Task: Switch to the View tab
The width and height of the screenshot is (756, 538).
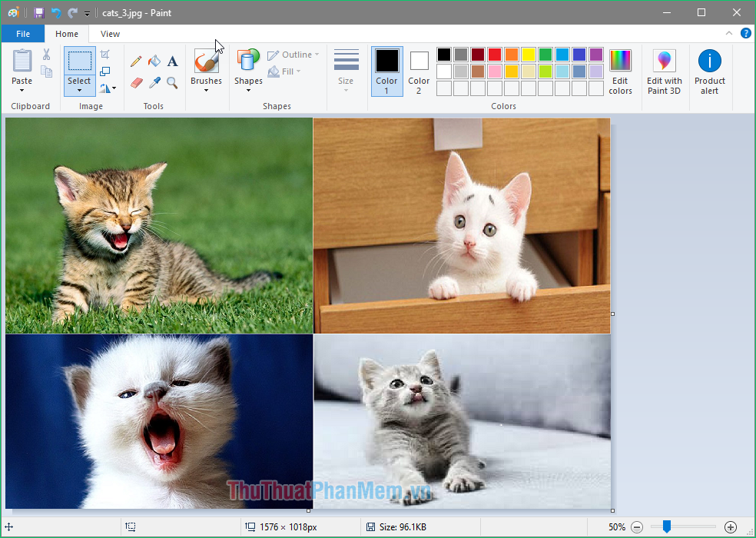Action: [x=109, y=33]
